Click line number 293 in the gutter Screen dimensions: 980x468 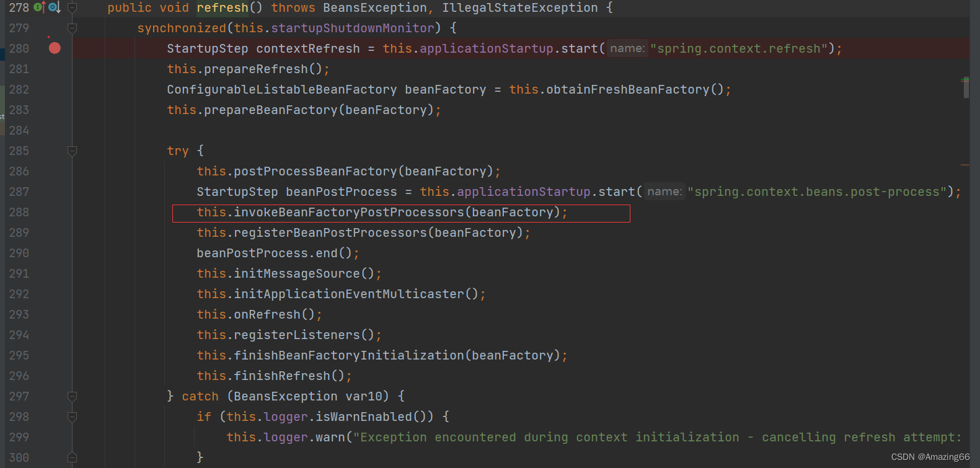(x=19, y=314)
